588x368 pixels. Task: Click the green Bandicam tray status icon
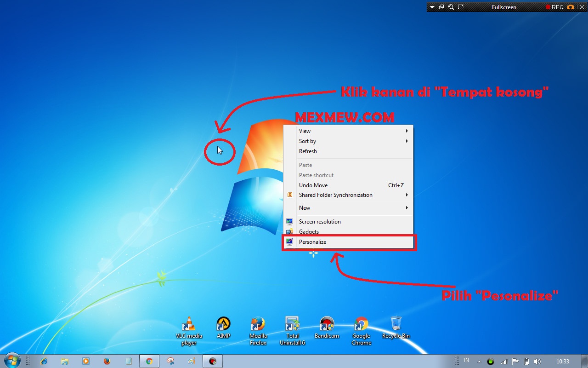tap(491, 362)
